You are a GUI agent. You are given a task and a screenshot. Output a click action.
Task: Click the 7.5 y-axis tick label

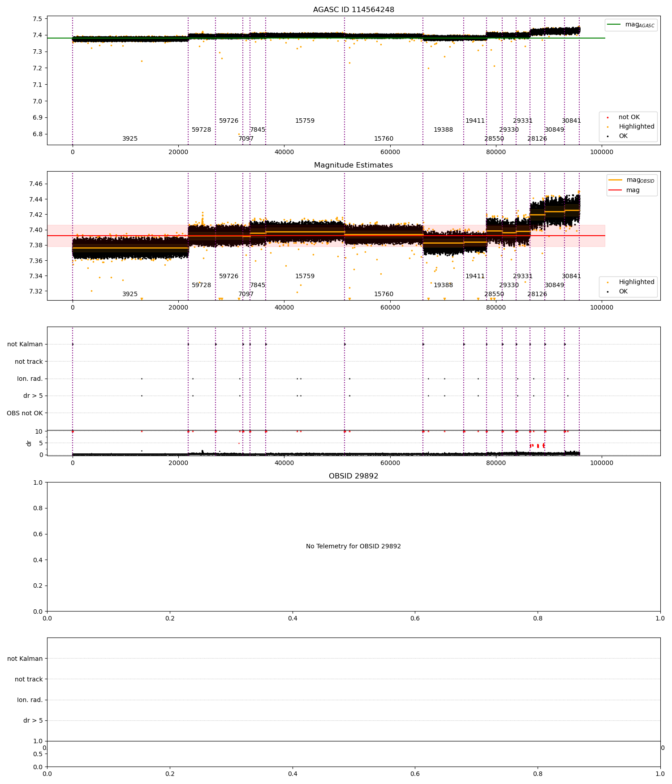38,19
